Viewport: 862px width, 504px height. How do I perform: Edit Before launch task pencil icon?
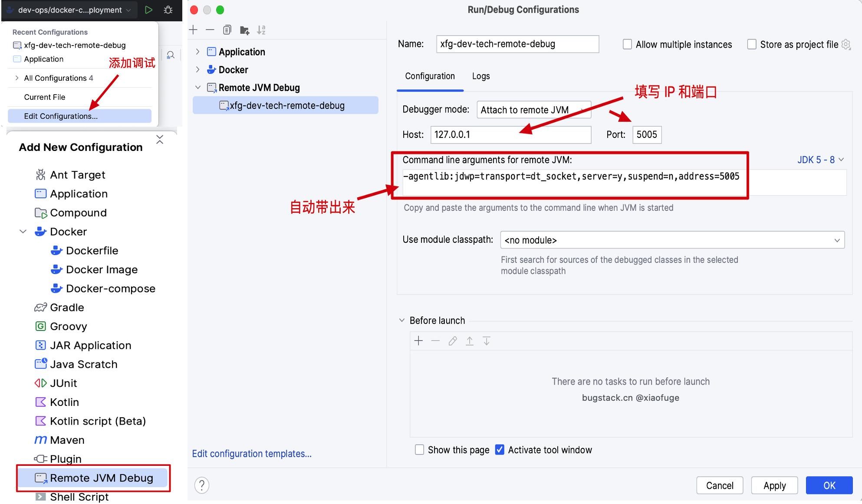tap(452, 341)
